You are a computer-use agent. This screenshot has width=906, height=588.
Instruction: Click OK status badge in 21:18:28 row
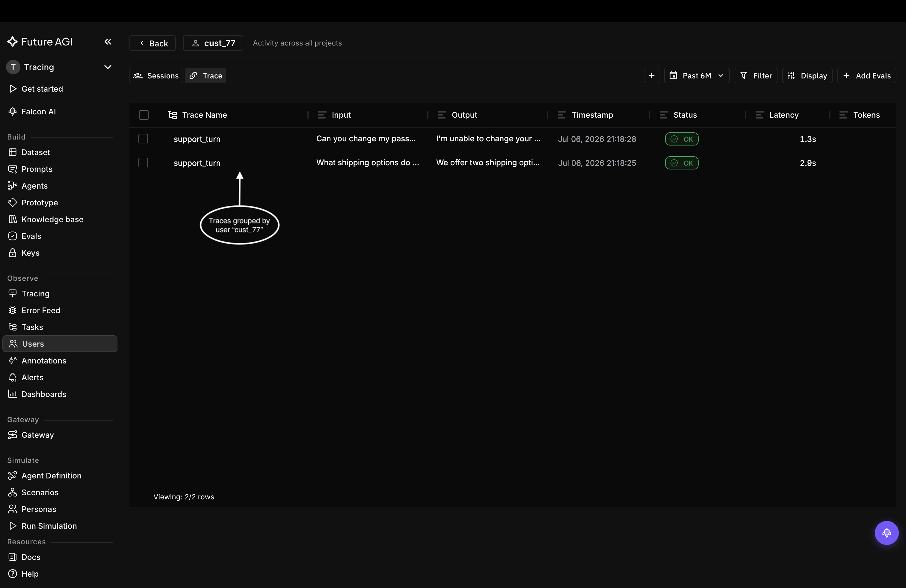pos(681,139)
